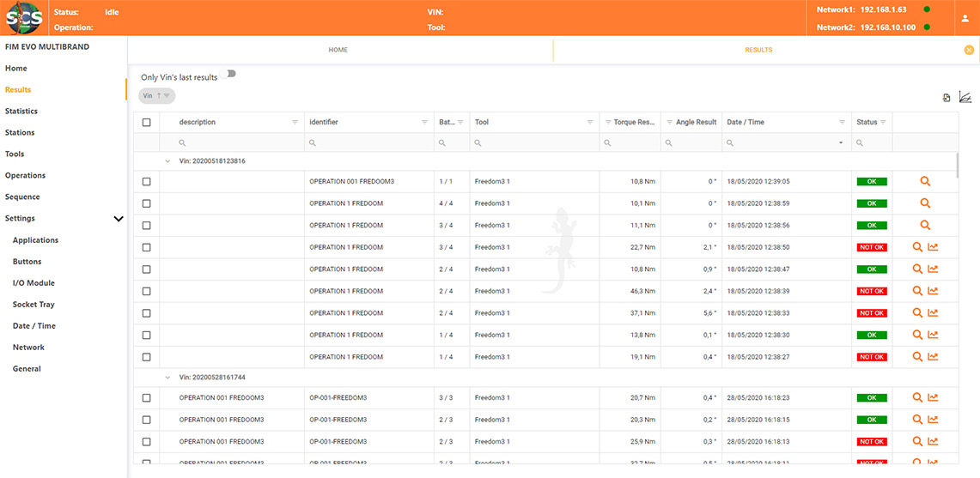Go to Socket Tray settings
The width and height of the screenshot is (980, 478).
click(33, 305)
